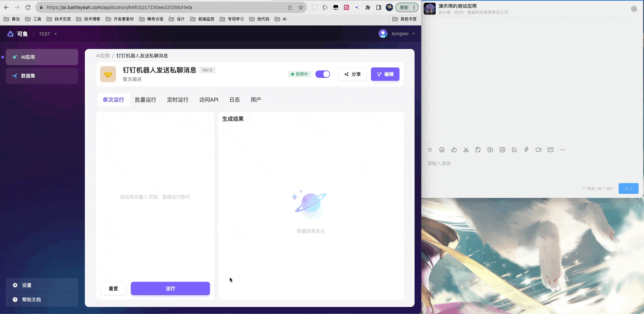Open 设置 in the sidebar

pyautogui.click(x=42, y=285)
